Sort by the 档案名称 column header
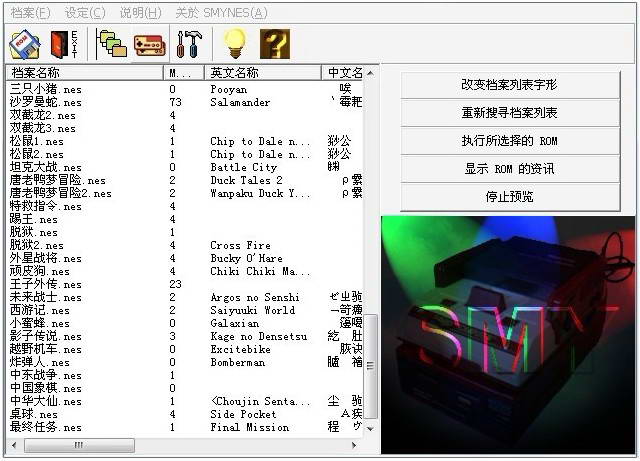 pyautogui.click(x=84, y=73)
